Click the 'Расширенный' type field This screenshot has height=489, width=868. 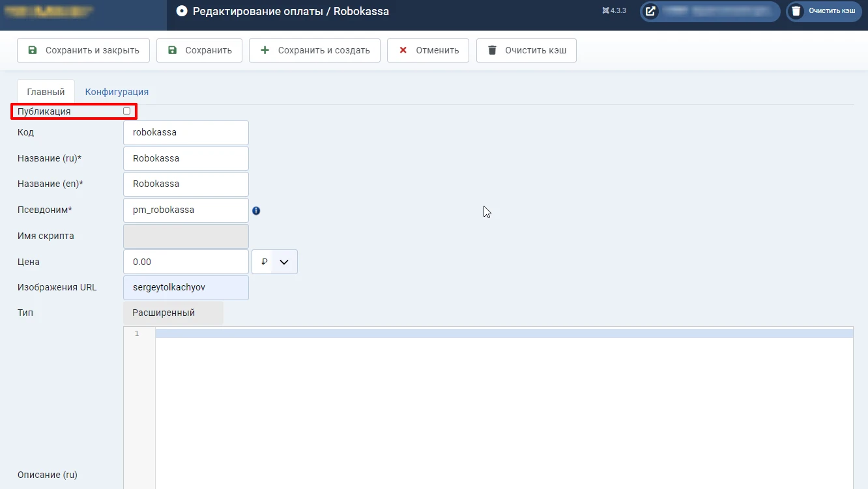pos(173,313)
